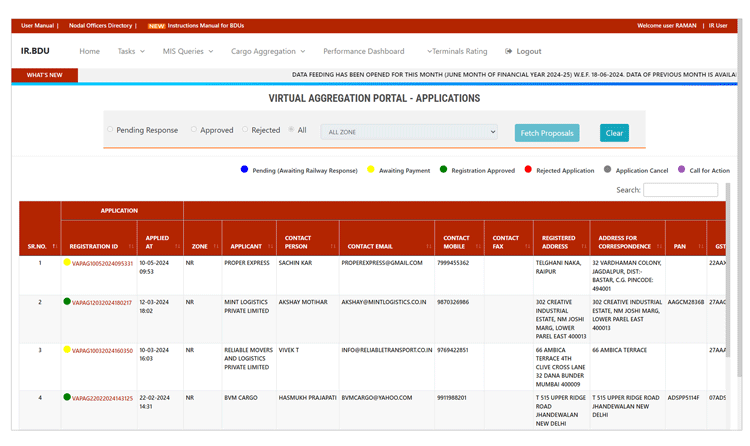Screen dimensions: 750x446
Task: Open registration VAPAG12032024180217 link
Action: [x=102, y=303]
